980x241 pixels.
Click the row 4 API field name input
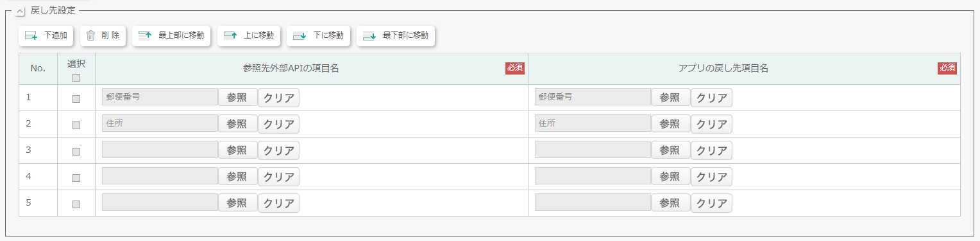[x=160, y=176]
